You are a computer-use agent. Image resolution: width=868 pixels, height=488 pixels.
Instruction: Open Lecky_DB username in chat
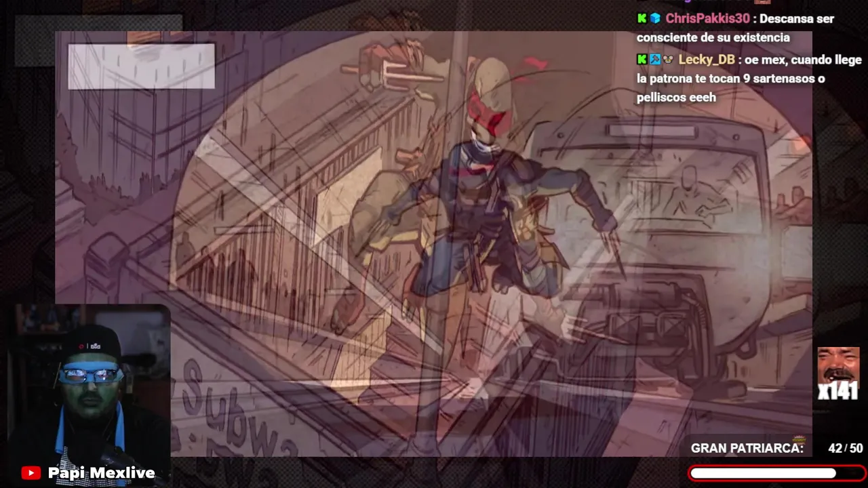click(x=706, y=60)
